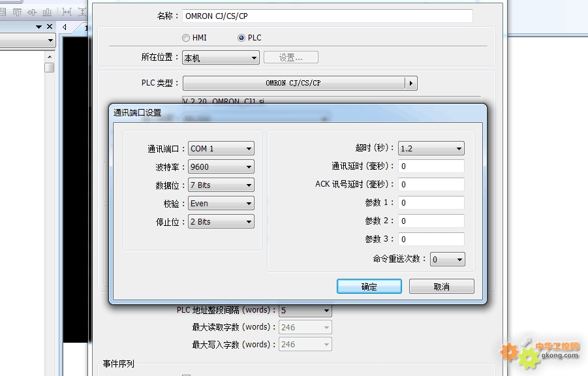The height and width of the screenshot is (376, 588).
Task: Open the PLC 地址整段间隔 (words) dropdown
Action: (x=305, y=310)
